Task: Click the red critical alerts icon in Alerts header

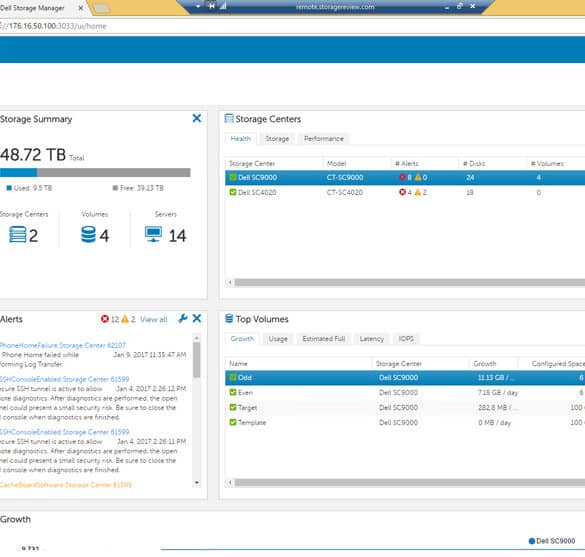Action: [105, 319]
